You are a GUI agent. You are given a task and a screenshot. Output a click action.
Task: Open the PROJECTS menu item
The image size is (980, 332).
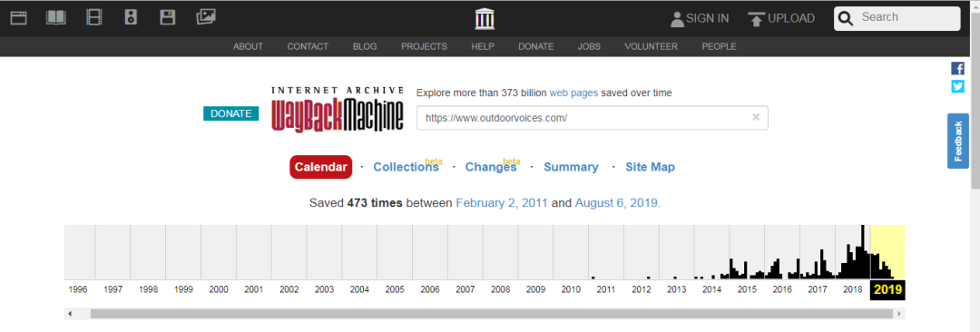424,46
